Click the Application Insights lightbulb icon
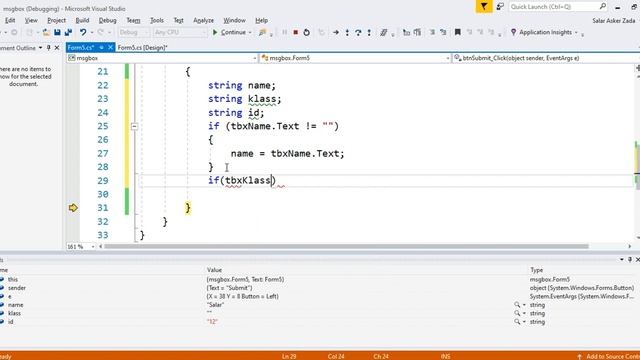This screenshot has width=640, height=360. [x=513, y=32]
